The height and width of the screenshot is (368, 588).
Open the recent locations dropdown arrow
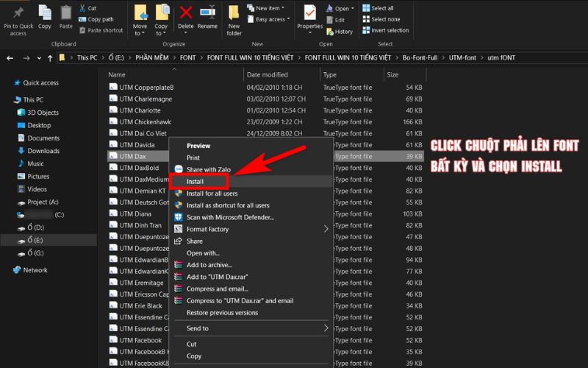point(39,59)
